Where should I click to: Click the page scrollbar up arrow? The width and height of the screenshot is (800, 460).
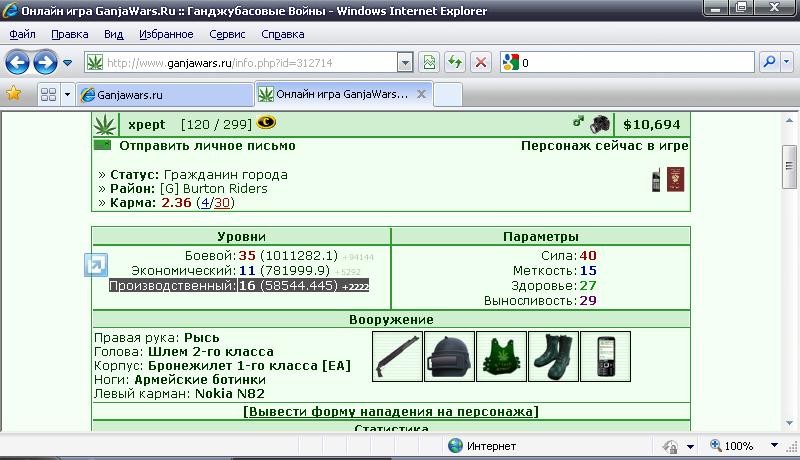click(x=789, y=121)
